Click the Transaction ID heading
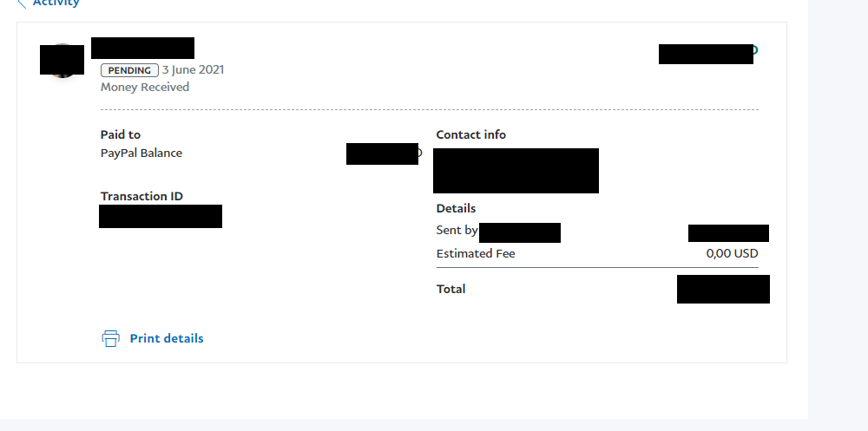The image size is (868, 431). coord(141,196)
